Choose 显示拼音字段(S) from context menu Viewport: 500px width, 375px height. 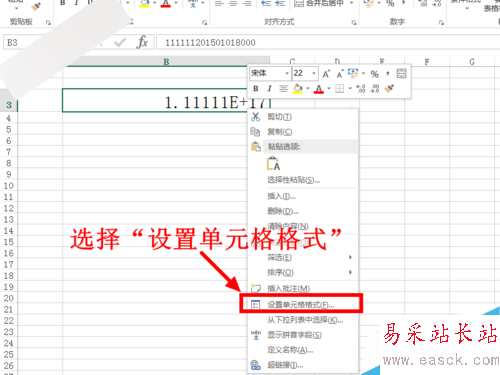[294, 335]
